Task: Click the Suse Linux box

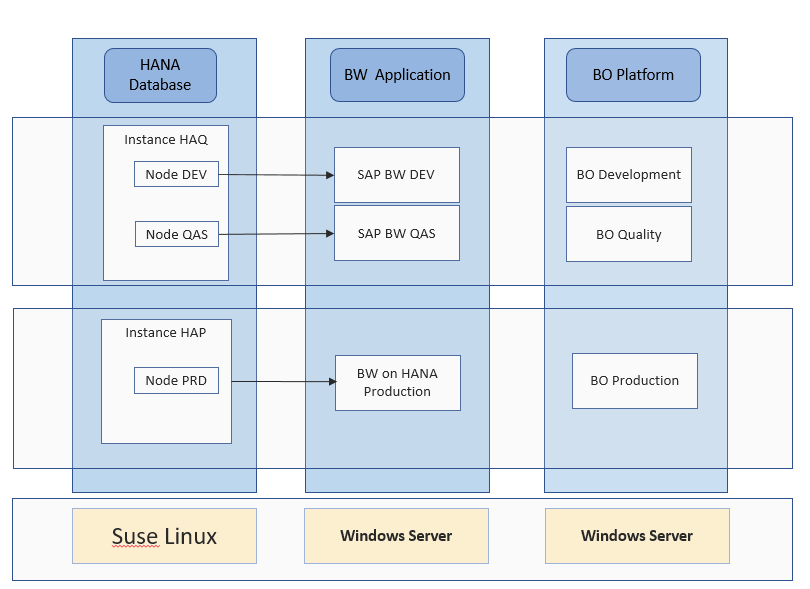Action: pyautogui.click(x=164, y=536)
